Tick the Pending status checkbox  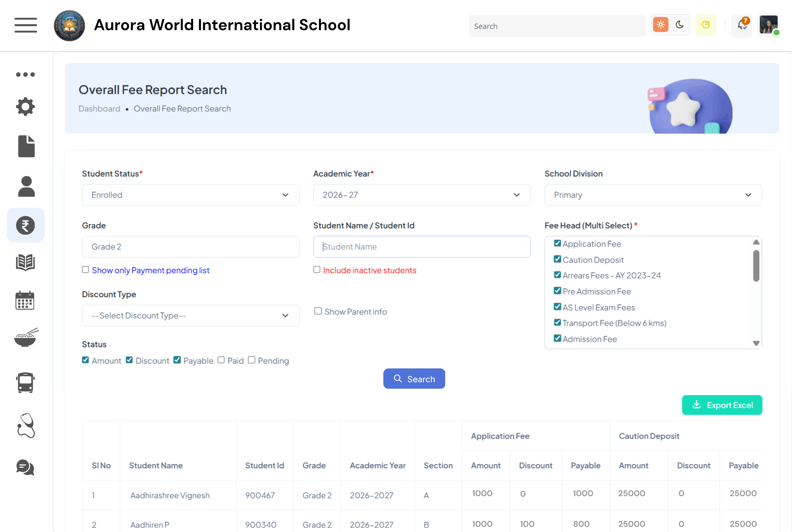252,360
